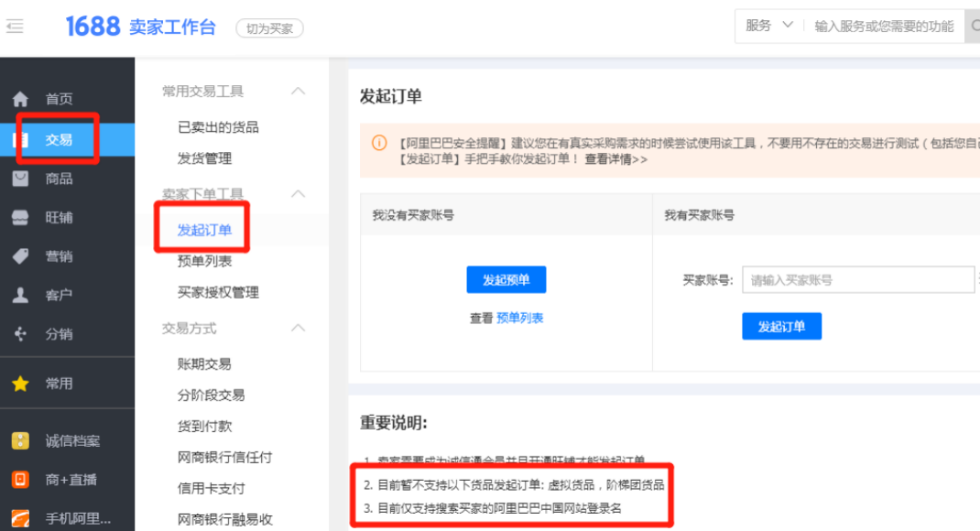Click the 发起订单 page title
This screenshot has width=980, height=531.
pos(390,96)
